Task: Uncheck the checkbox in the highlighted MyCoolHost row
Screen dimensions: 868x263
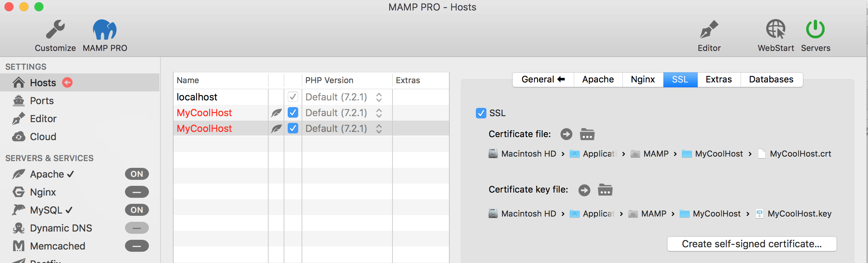Action: (x=293, y=129)
